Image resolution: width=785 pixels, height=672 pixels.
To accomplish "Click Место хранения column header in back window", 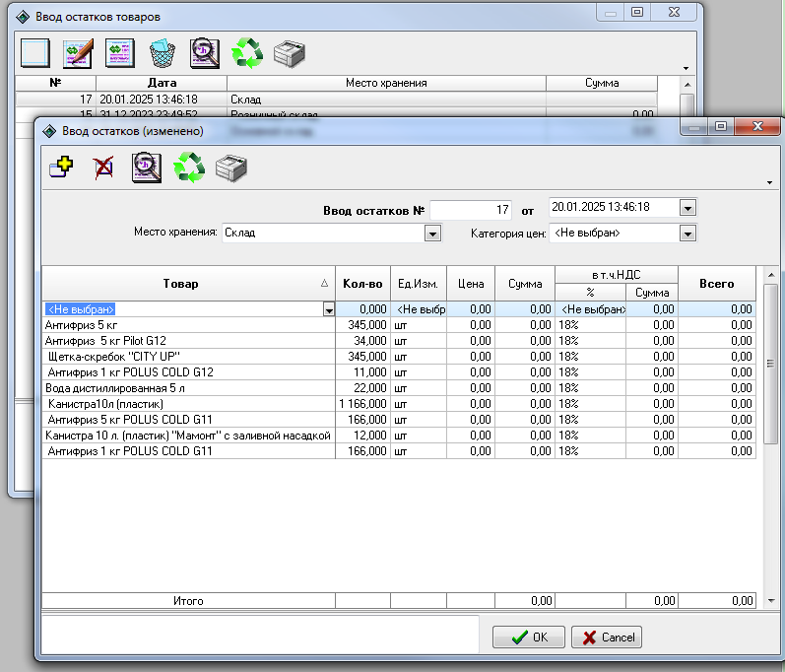I will [x=386, y=83].
